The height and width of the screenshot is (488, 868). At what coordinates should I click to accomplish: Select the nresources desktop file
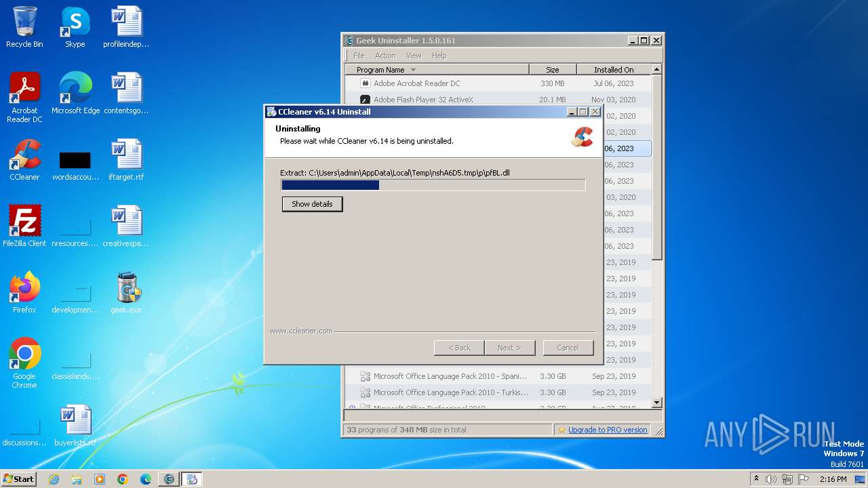pyautogui.click(x=75, y=232)
